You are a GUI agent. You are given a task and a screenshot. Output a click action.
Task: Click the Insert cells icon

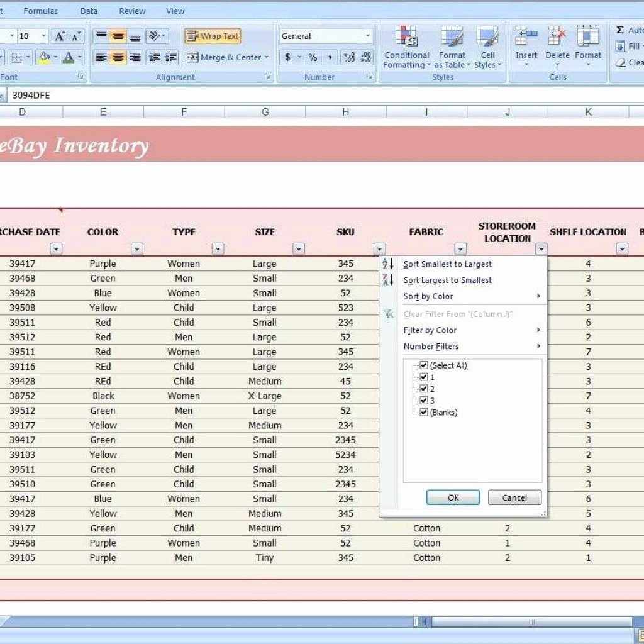pos(526,36)
